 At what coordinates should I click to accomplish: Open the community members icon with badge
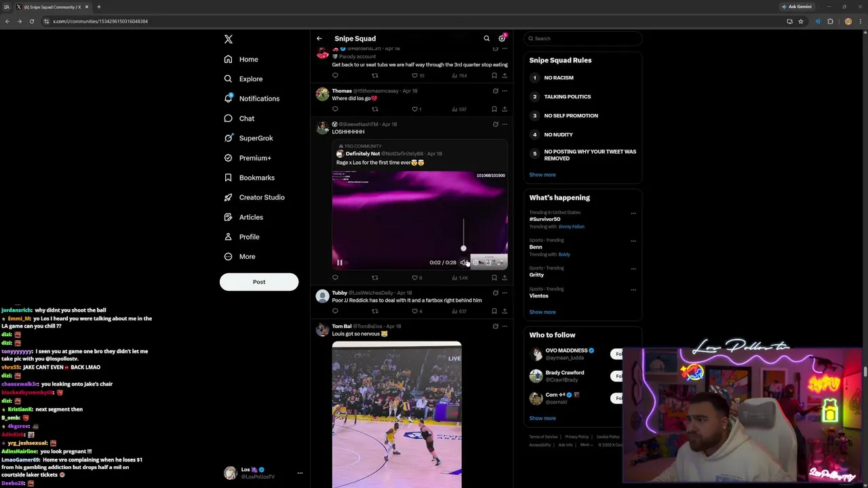coord(502,38)
